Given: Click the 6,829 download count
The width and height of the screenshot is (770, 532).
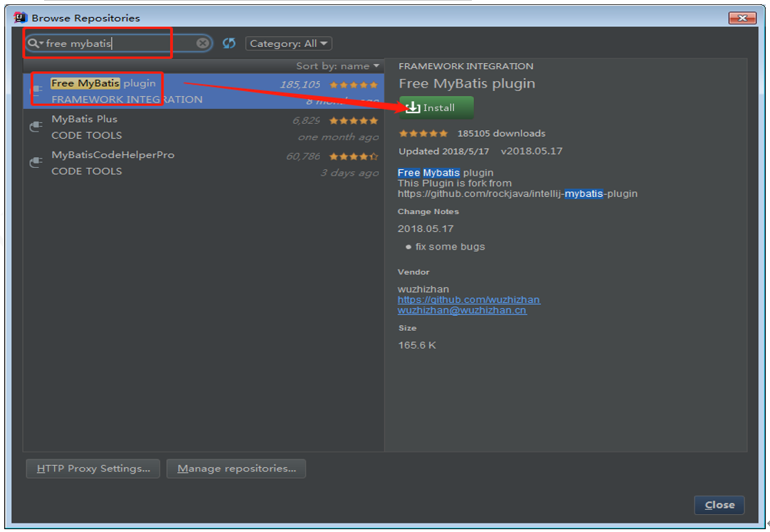Looking at the screenshot, I should click(x=306, y=120).
